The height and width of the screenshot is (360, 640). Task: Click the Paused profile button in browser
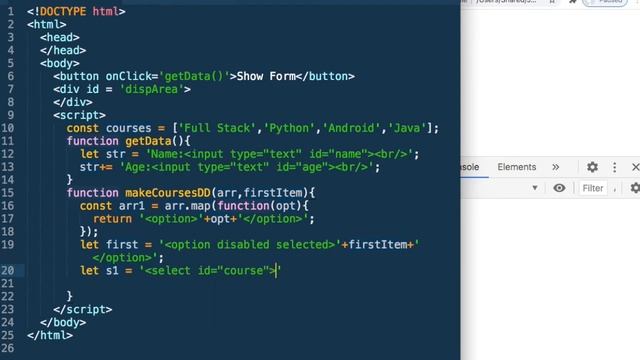pyautogui.click(x=605, y=2)
